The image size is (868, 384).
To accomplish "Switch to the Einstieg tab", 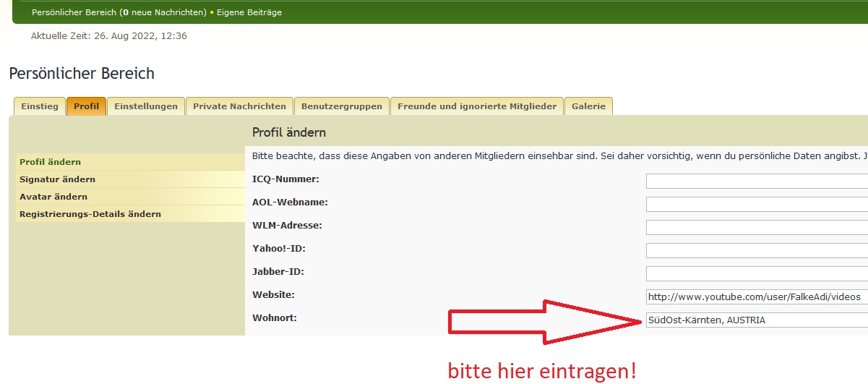I will coord(40,106).
